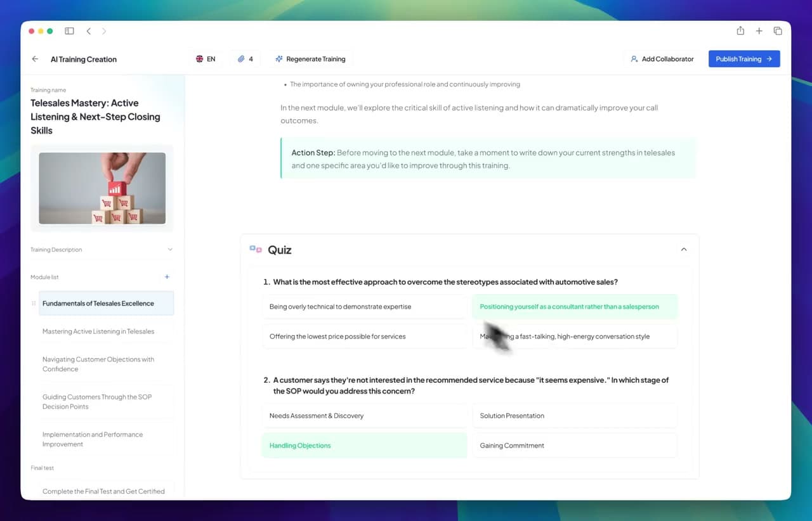Toggle the browser sidebar icon
This screenshot has height=521, width=812.
[69, 31]
